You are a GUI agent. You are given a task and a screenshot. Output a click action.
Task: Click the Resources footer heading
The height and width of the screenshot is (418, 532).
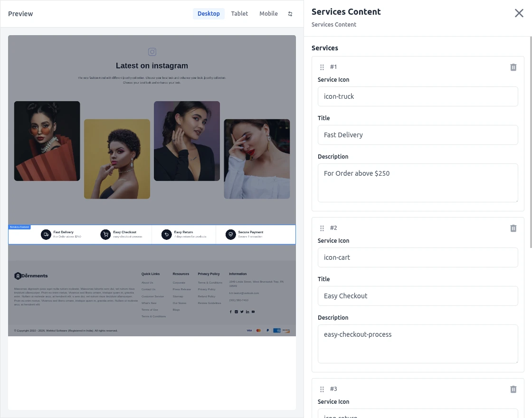point(181,274)
